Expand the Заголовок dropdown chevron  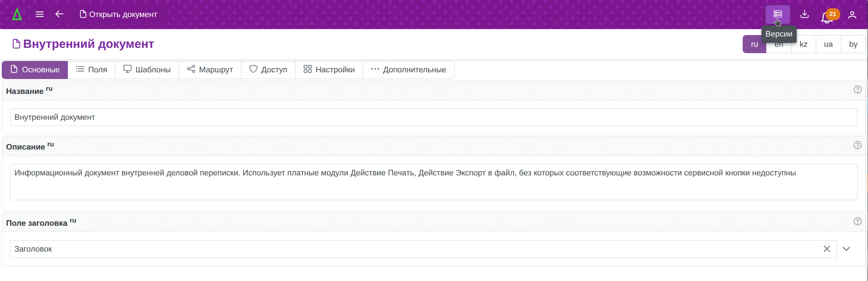[x=846, y=249]
